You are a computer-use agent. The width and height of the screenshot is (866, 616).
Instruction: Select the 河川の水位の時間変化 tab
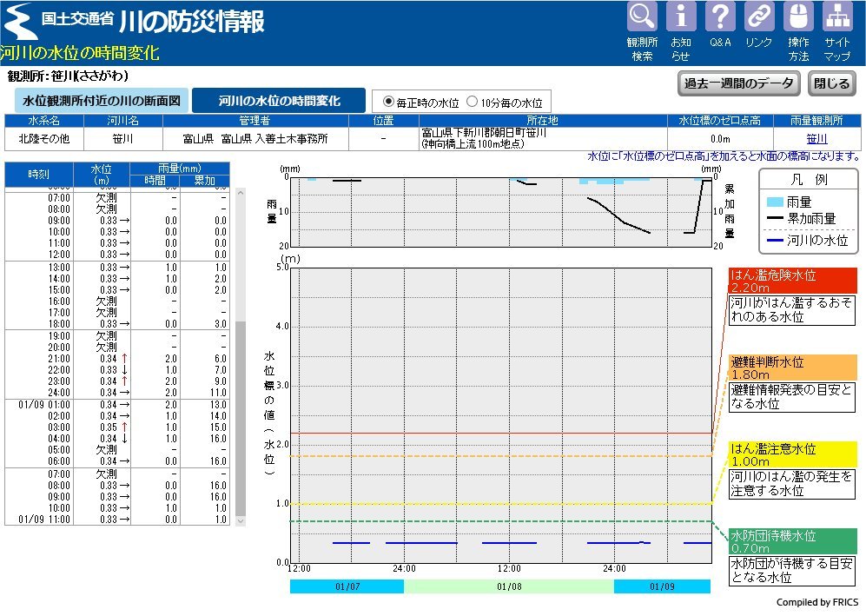coord(279,101)
